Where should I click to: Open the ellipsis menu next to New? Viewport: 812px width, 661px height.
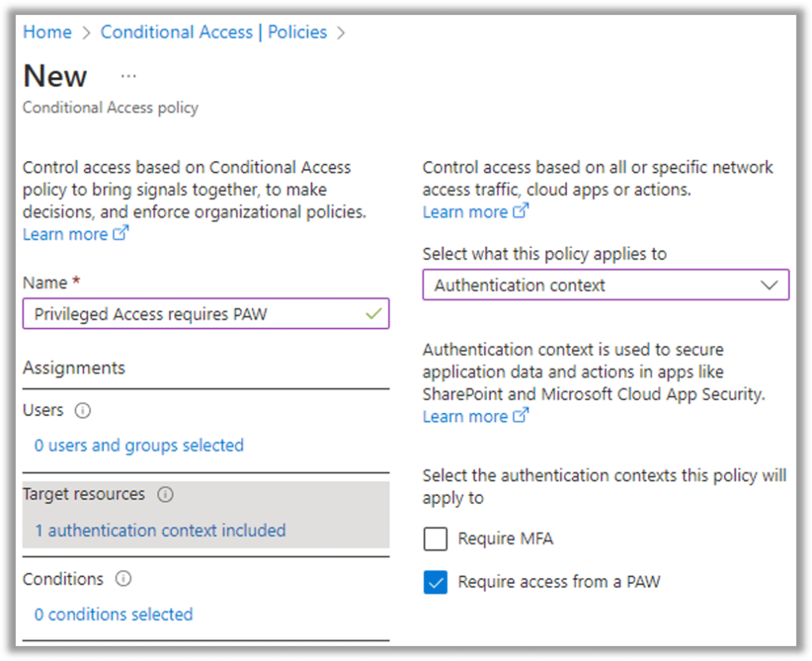(128, 76)
